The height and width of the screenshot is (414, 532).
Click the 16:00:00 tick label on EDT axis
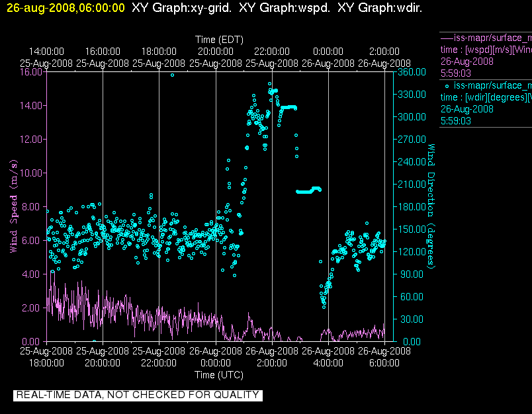[103, 52]
